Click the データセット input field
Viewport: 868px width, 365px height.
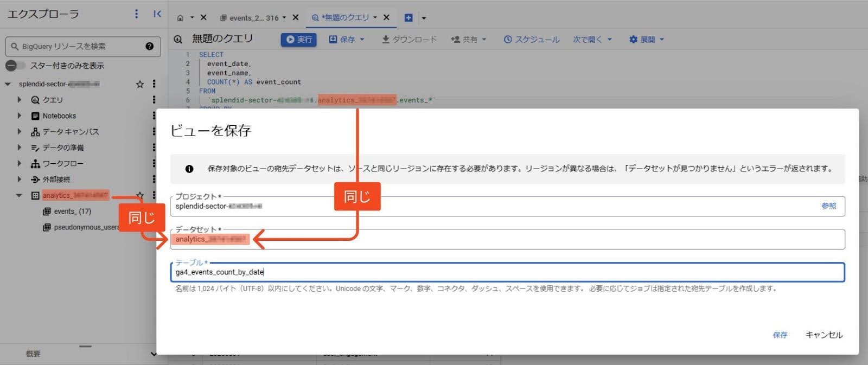click(542, 239)
